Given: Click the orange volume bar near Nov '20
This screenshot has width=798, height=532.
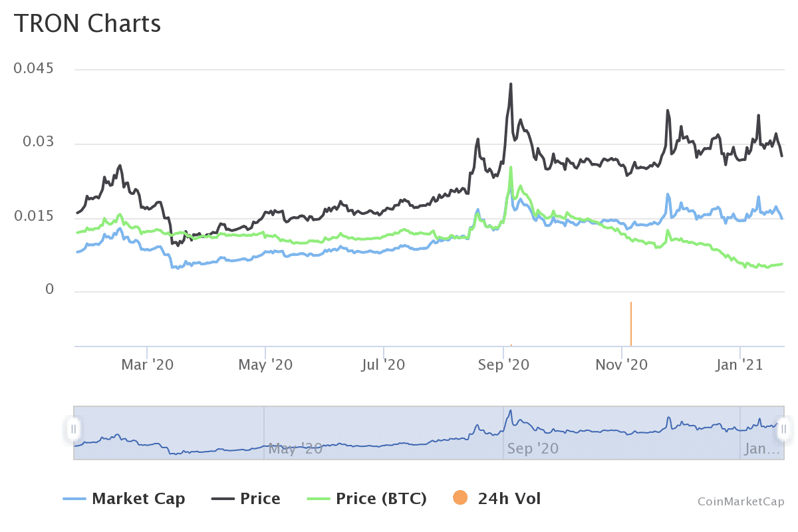Looking at the screenshot, I should (x=630, y=324).
